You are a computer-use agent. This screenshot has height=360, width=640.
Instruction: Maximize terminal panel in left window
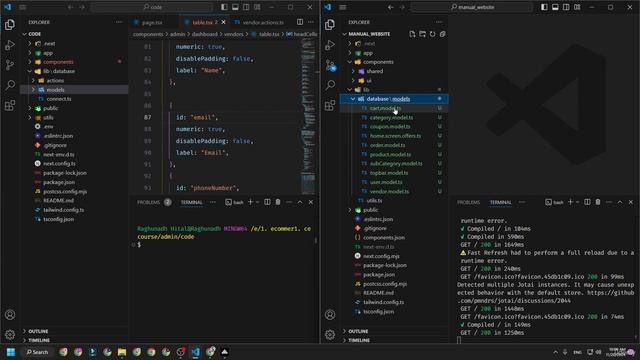300,202
